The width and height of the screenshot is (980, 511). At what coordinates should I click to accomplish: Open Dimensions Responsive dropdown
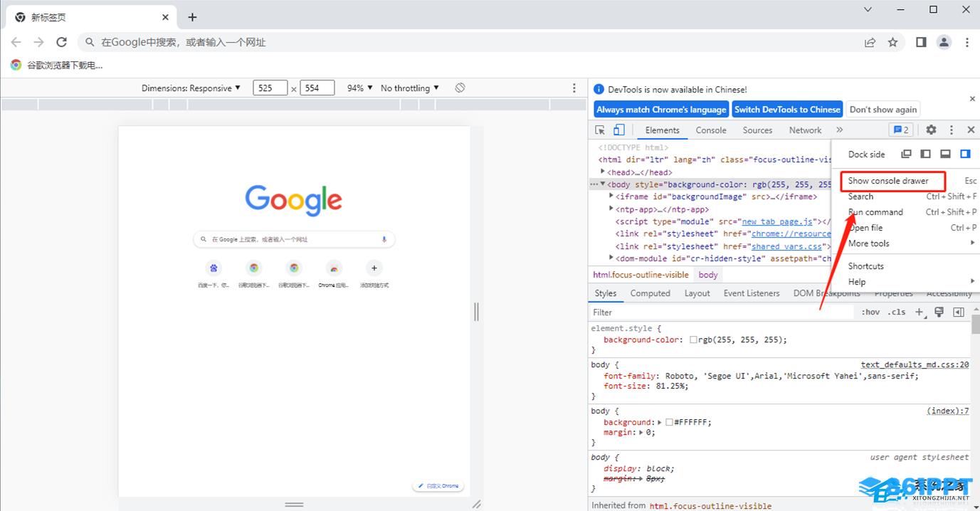tap(191, 88)
